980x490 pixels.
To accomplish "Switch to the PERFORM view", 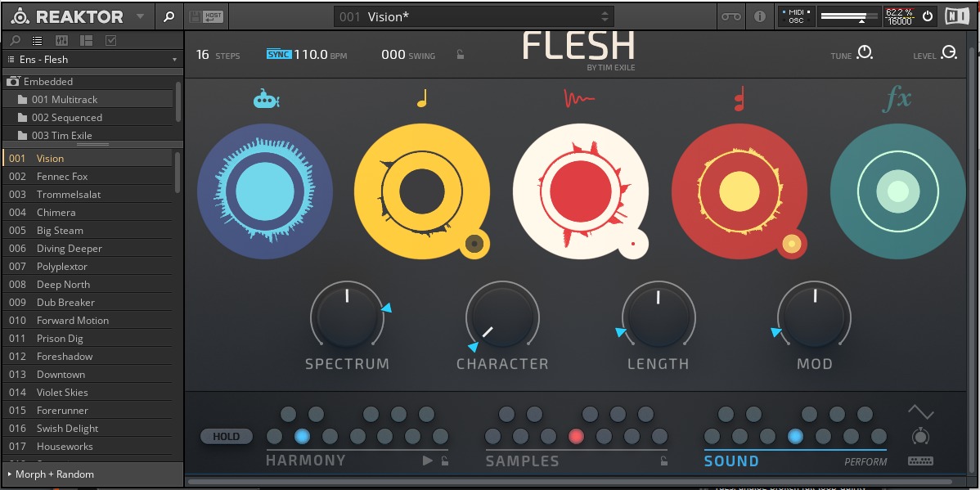I will click(865, 462).
